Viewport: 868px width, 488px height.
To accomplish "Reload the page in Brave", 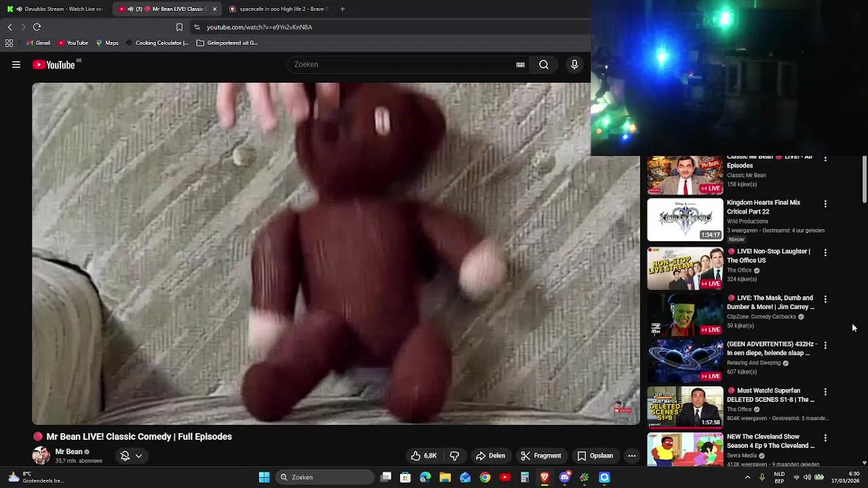I will 37,27.
